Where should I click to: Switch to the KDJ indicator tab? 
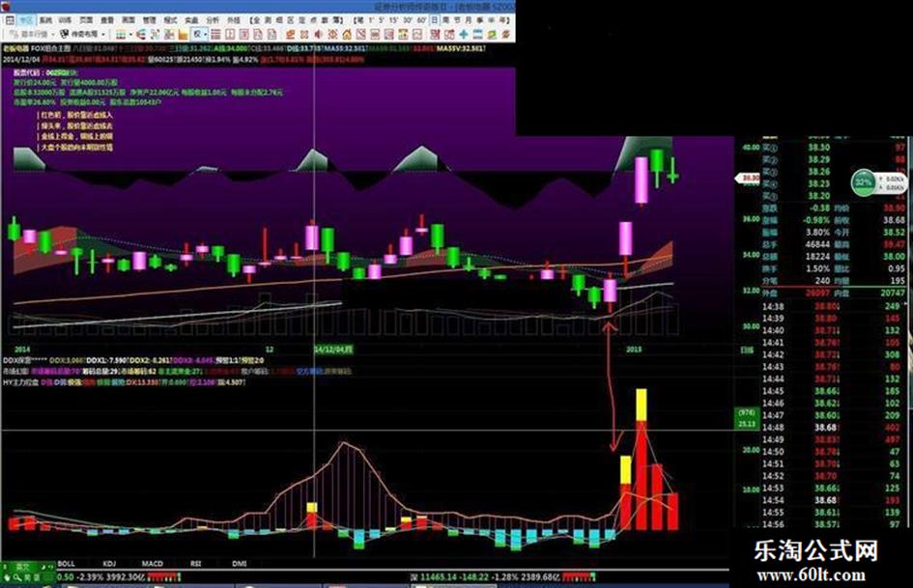(109, 564)
